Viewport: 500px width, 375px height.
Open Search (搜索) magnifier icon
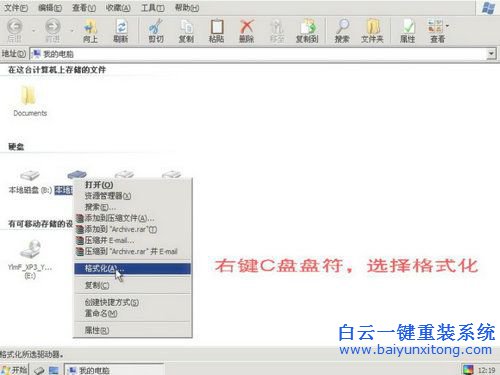342,27
